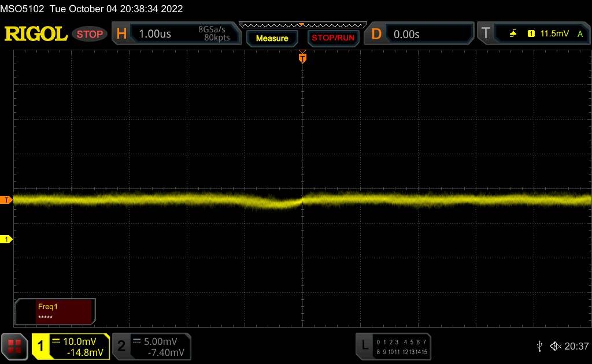Image resolution: width=592 pixels, height=364 pixels.
Task: Click the 80kpts memory depth readout
Action: [x=217, y=38]
